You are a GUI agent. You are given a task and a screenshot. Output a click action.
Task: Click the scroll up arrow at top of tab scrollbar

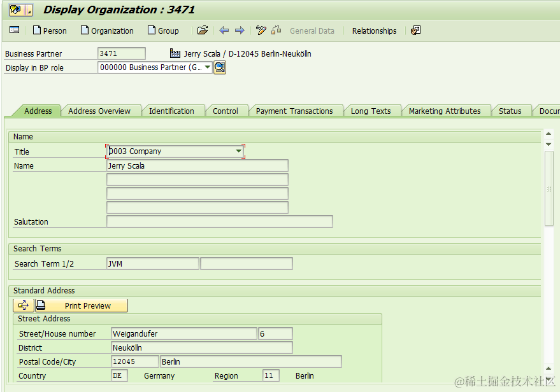[x=549, y=134]
